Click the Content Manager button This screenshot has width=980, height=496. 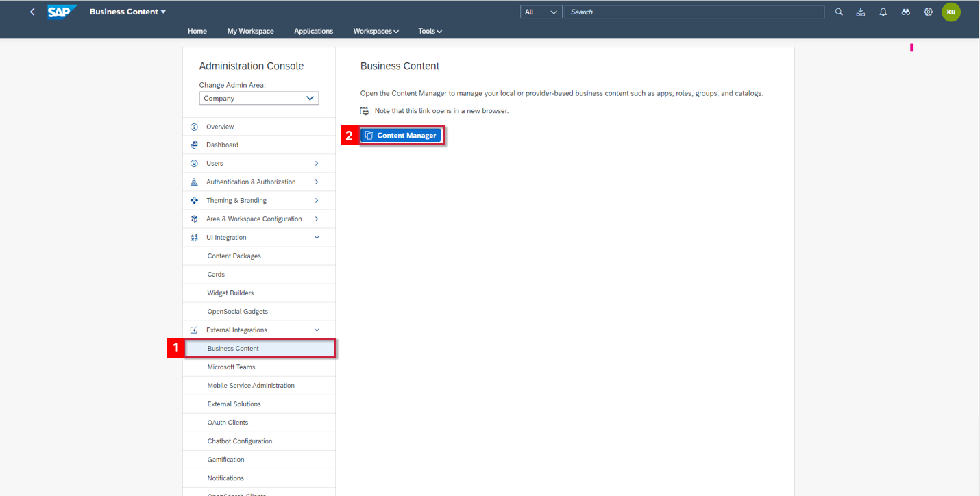pos(401,136)
